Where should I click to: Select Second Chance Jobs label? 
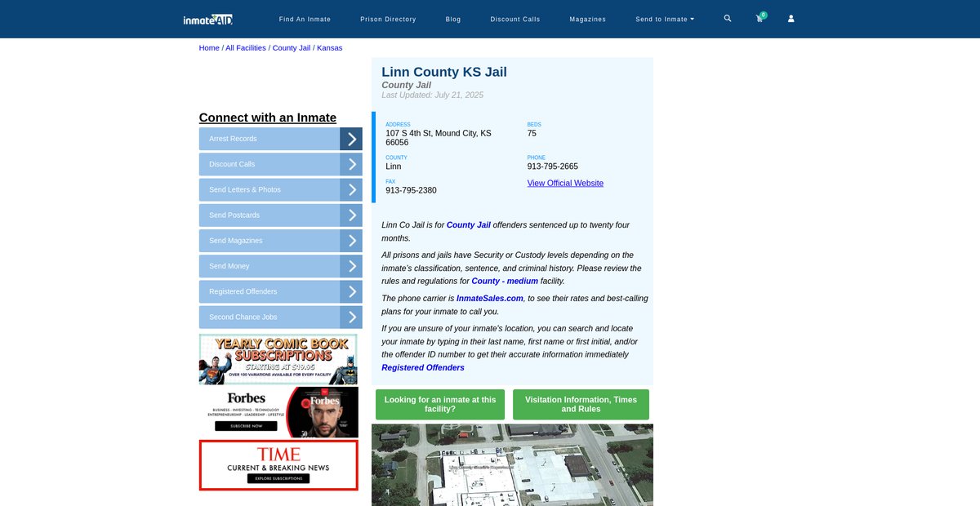(x=243, y=317)
